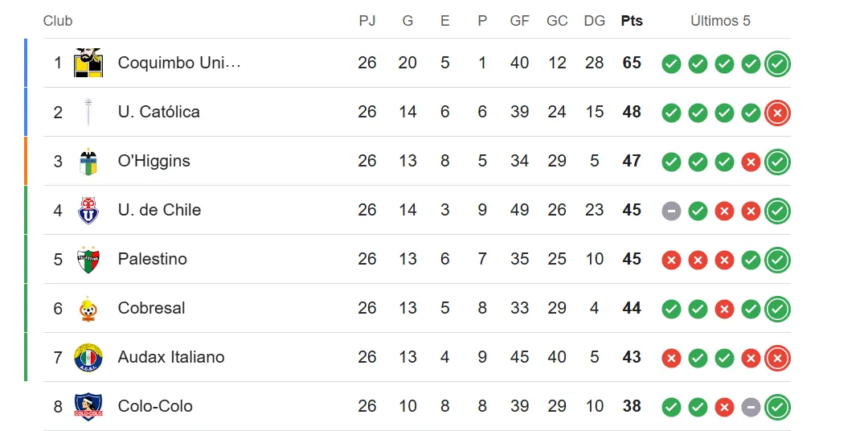The image size is (868, 431).
Task: Click the Audax Italiano club crest
Action: [x=88, y=358]
